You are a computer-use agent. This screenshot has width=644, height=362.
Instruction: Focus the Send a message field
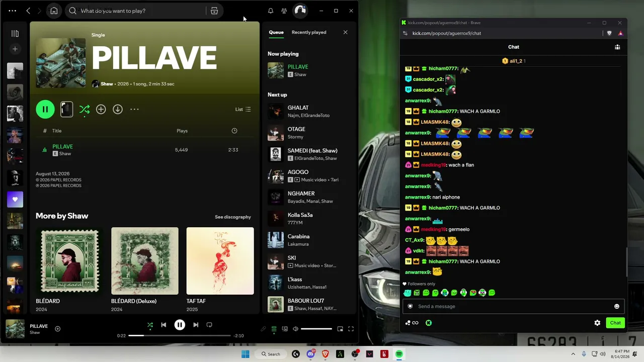coord(513,306)
